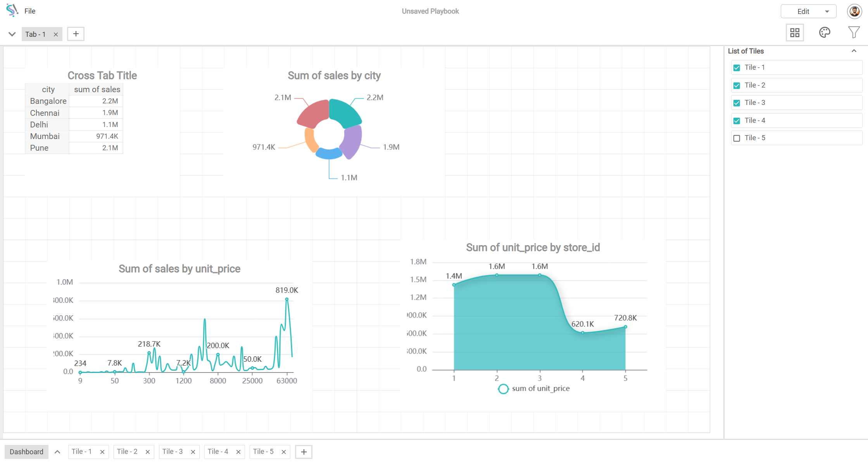
Task: Add a new tab with plus icon
Action: pyautogui.click(x=76, y=34)
